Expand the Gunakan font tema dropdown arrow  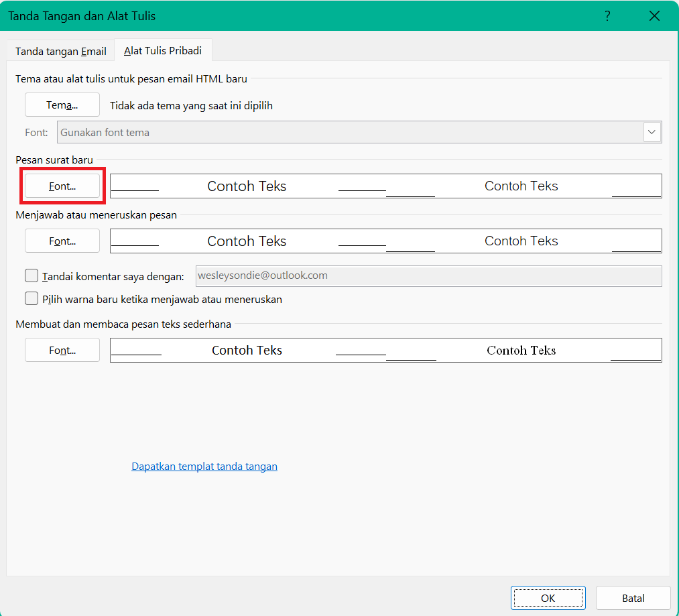coord(652,132)
